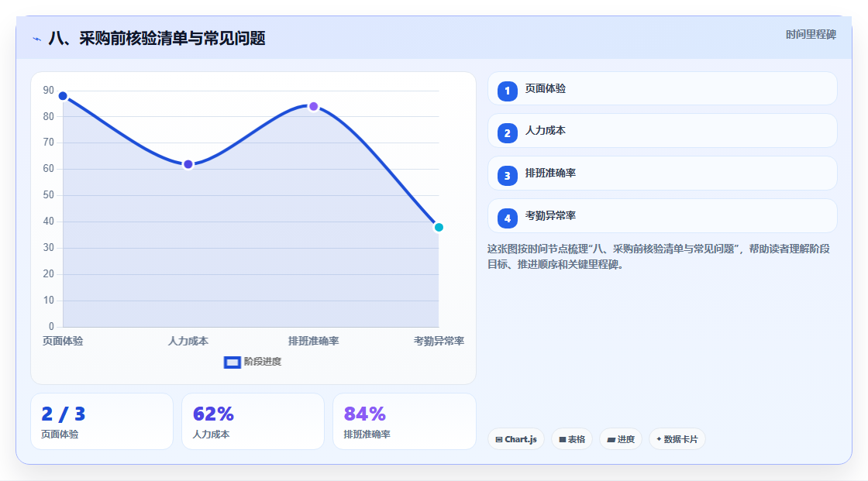The image size is (868, 481).
Task: Click the 84% 排班准确率 stat card
Action: tap(404, 421)
